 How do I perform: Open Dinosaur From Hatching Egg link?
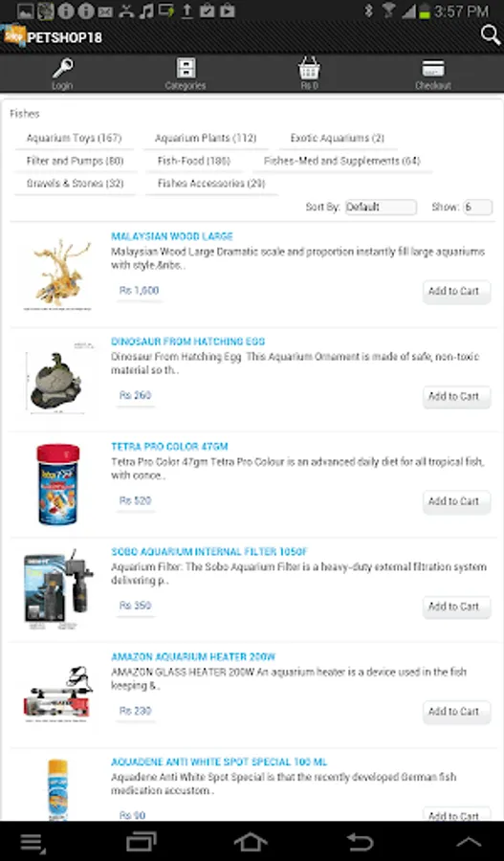[187, 342]
